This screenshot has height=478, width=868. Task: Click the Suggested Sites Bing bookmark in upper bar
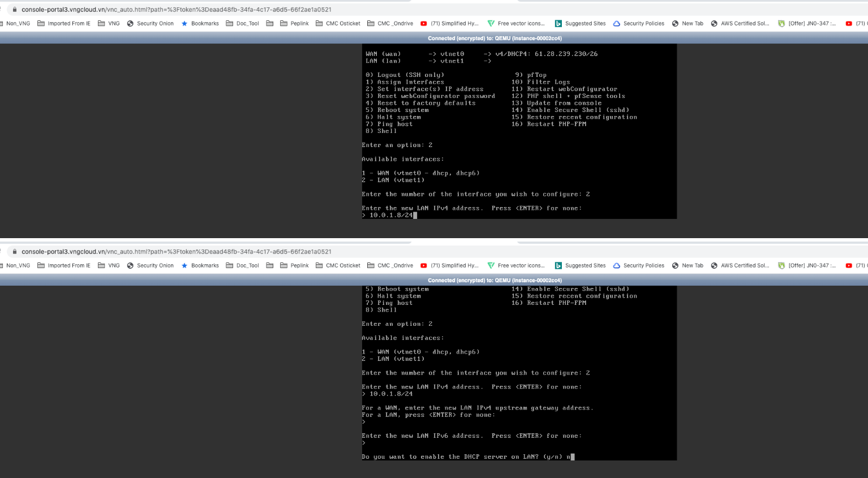pyautogui.click(x=580, y=24)
